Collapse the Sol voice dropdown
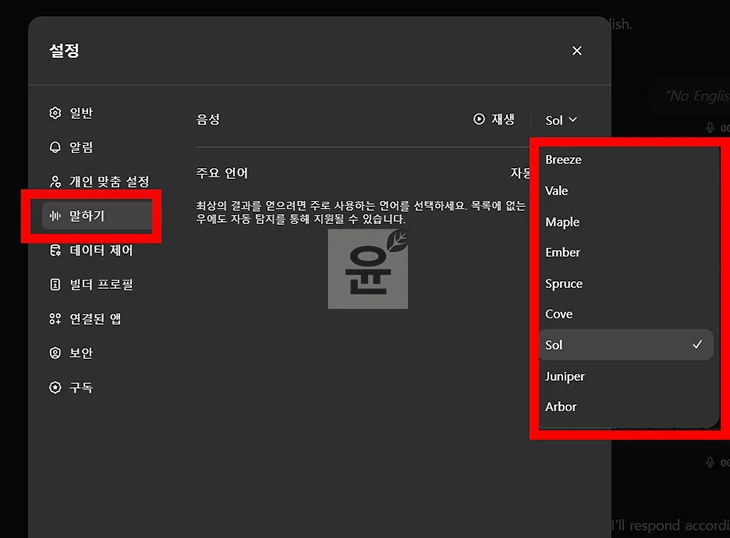730x538 pixels. click(x=561, y=121)
